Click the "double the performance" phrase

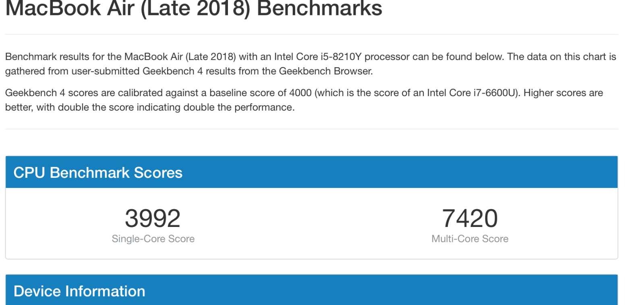(x=239, y=107)
